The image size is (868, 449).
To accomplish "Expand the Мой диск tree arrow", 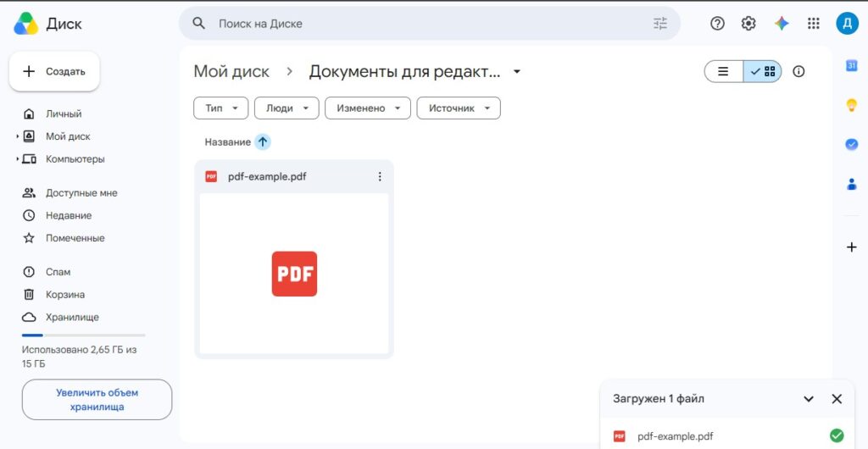I will [x=18, y=136].
